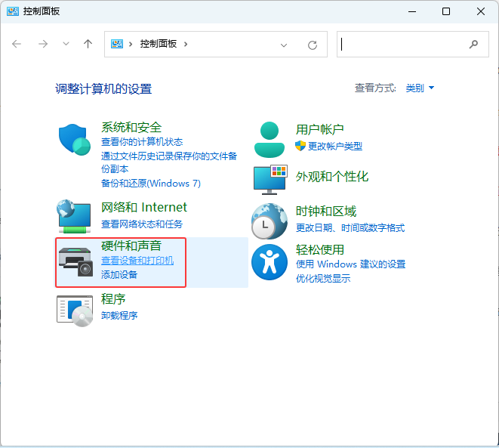499x448 pixels.
Task: Click the Control Panel icon in title bar
Action: click(13, 11)
